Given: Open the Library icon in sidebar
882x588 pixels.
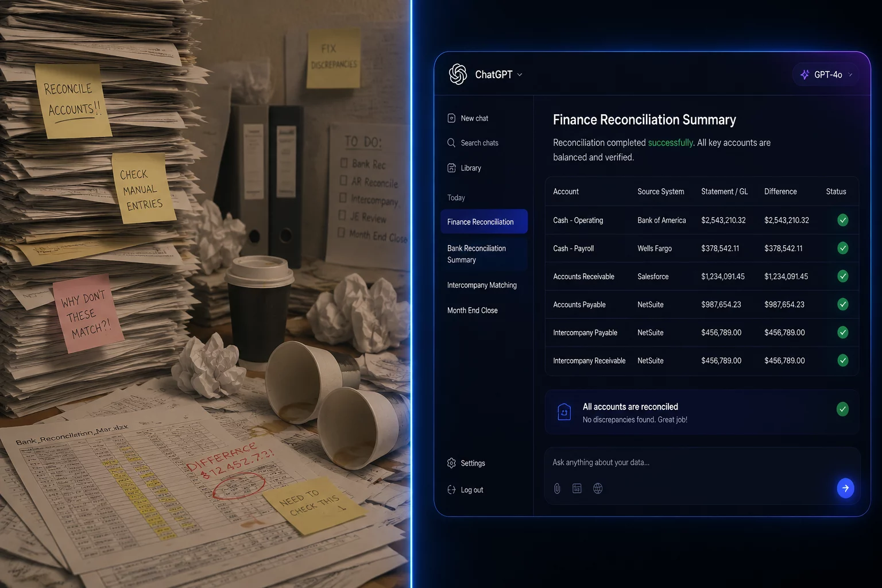Looking at the screenshot, I should 451,168.
